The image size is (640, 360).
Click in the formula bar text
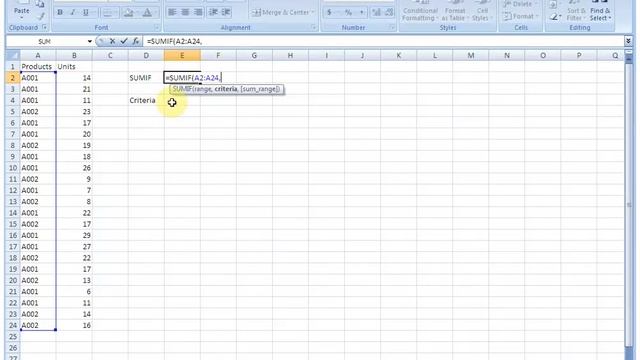[x=175, y=41]
